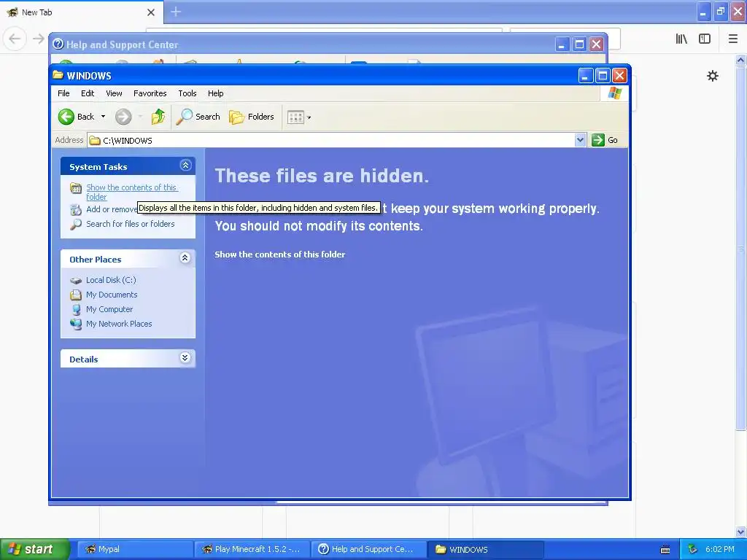Screen dimensions: 747x560
Task: Click Search for files or folders
Action: (x=130, y=224)
